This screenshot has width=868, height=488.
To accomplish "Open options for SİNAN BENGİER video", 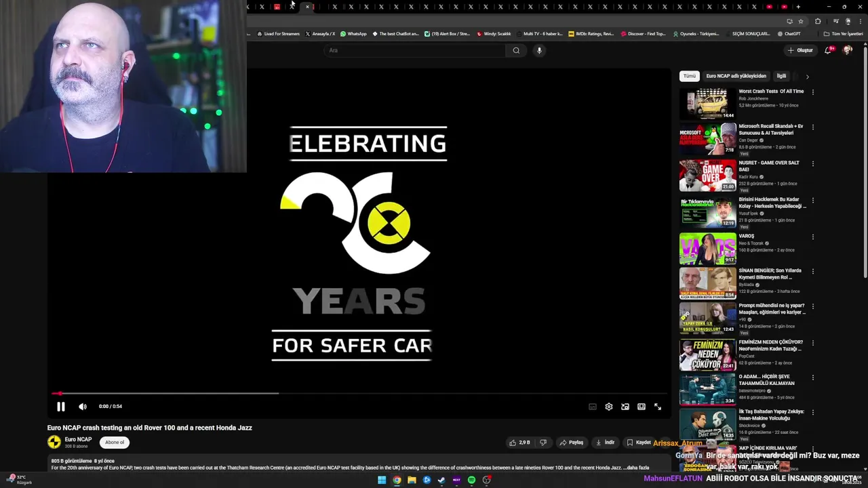I will click(812, 271).
